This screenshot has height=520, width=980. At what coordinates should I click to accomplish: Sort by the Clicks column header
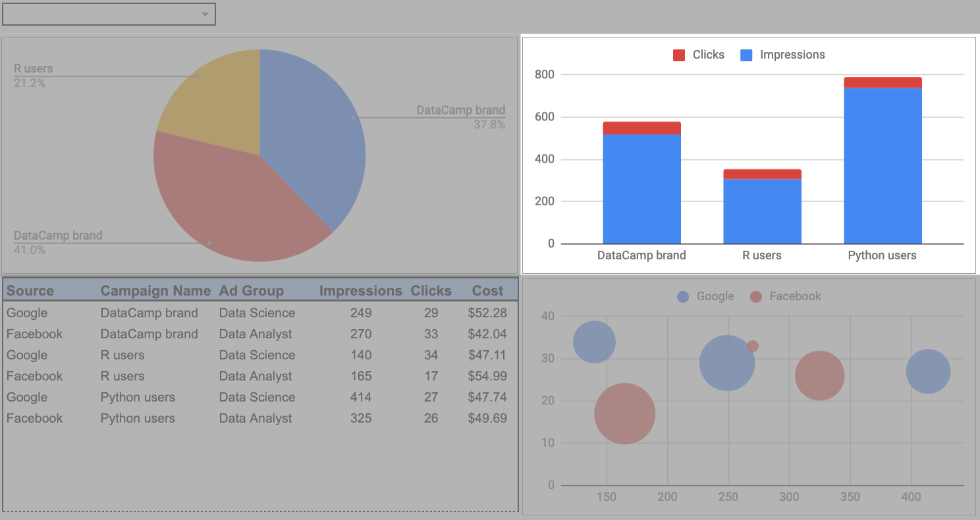coord(431,291)
